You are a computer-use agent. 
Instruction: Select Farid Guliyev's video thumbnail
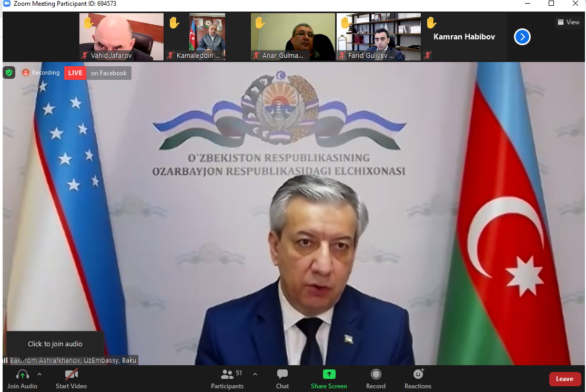(379, 37)
